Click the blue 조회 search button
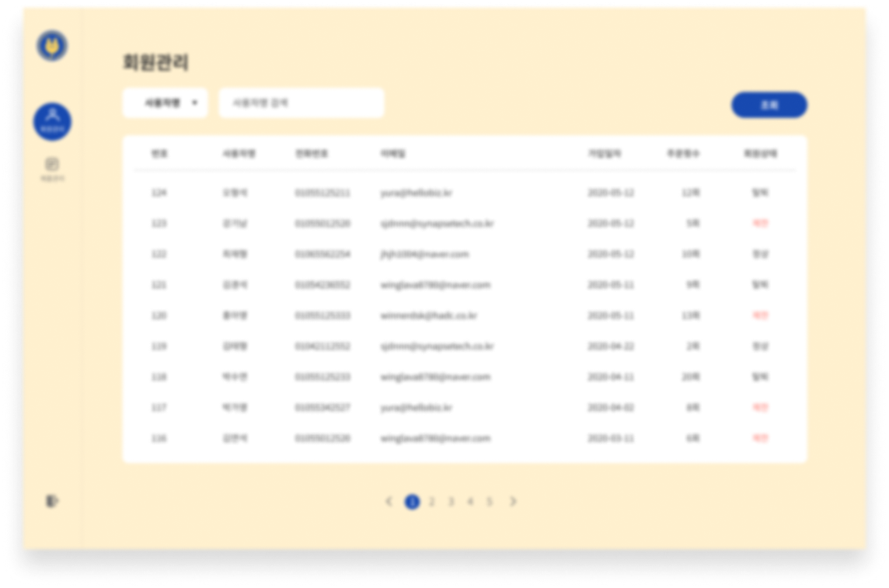The width and height of the screenshot is (889, 588). pyautogui.click(x=769, y=105)
